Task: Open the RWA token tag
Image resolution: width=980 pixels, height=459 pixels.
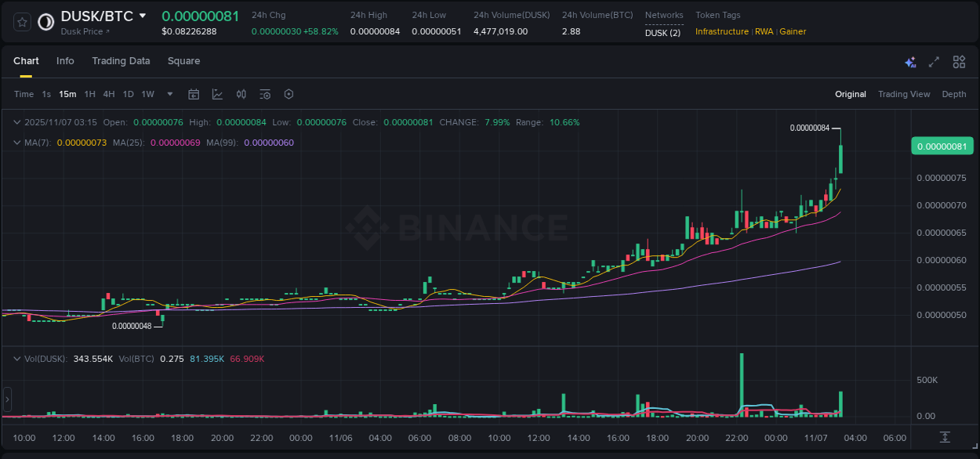Action: tap(764, 31)
